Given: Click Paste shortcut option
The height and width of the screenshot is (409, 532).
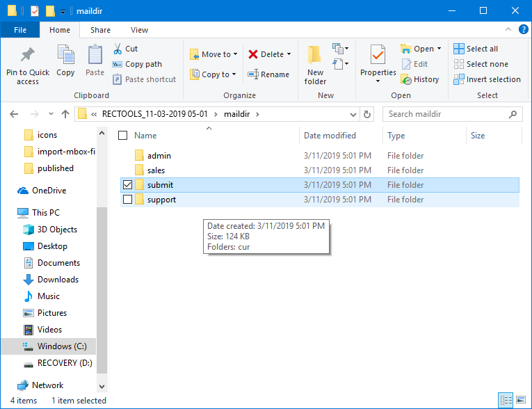Looking at the screenshot, I should point(144,79).
